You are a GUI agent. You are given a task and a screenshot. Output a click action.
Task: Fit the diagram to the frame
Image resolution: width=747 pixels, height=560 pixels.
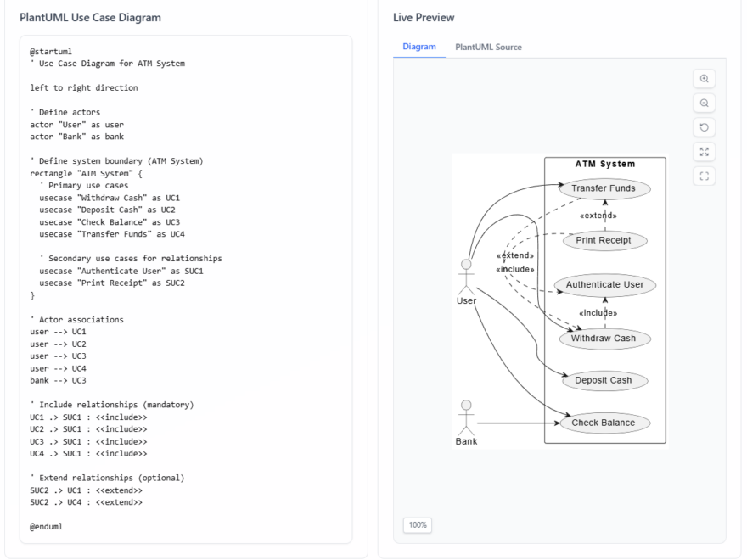pyautogui.click(x=704, y=176)
